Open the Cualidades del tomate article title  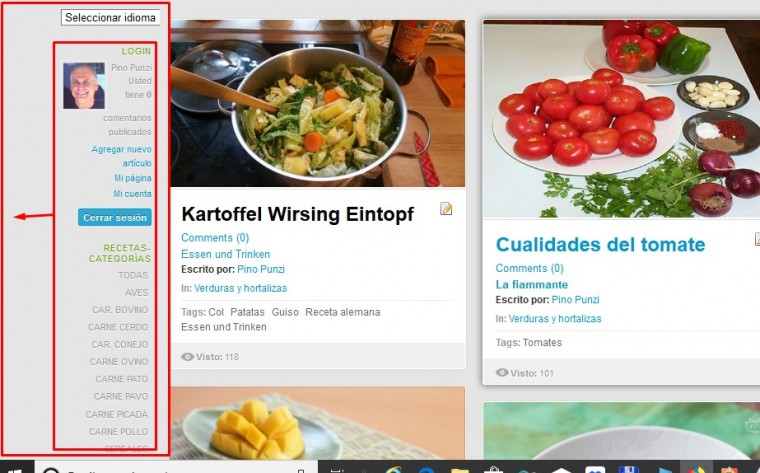click(600, 244)
